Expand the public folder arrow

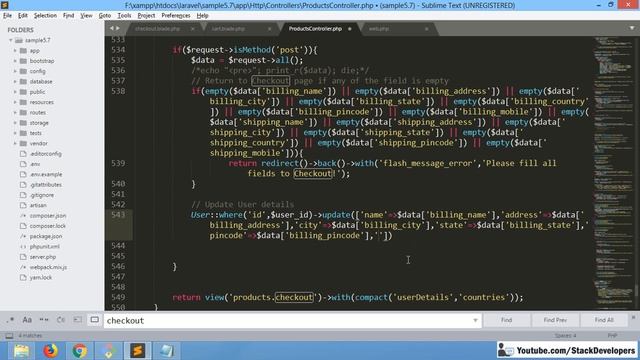coord(15,92)
